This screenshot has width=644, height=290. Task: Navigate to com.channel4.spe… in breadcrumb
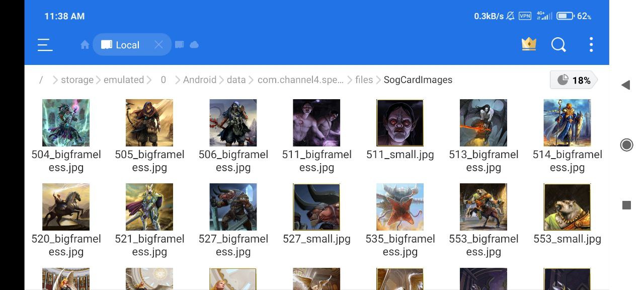point(301,80)
